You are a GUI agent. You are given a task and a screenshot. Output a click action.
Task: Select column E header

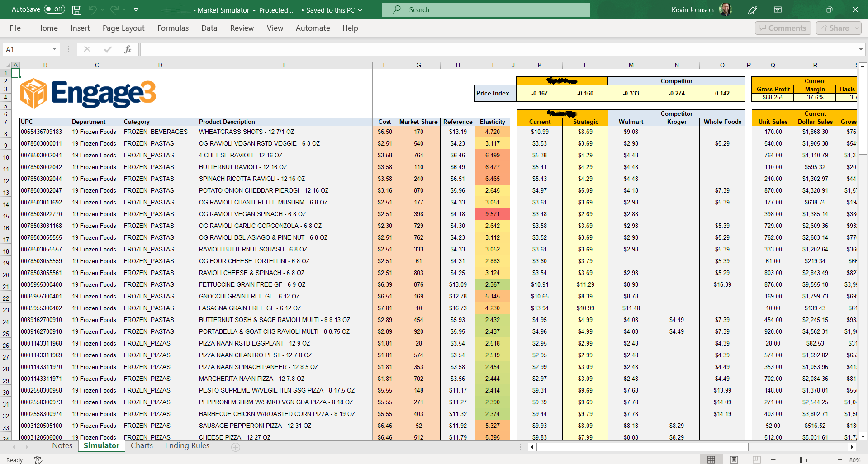tap(285, 65)
